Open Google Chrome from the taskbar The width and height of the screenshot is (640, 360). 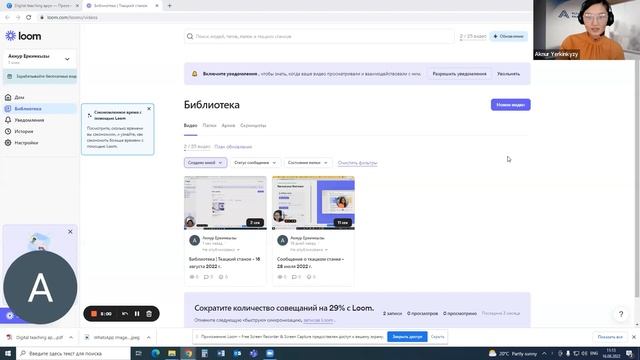pos(188,353)
